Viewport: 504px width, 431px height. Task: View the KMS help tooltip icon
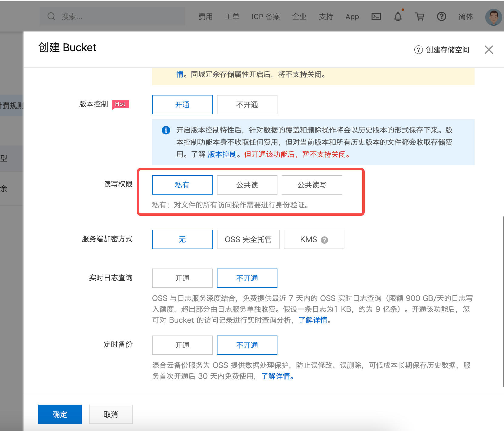point(324,239)
